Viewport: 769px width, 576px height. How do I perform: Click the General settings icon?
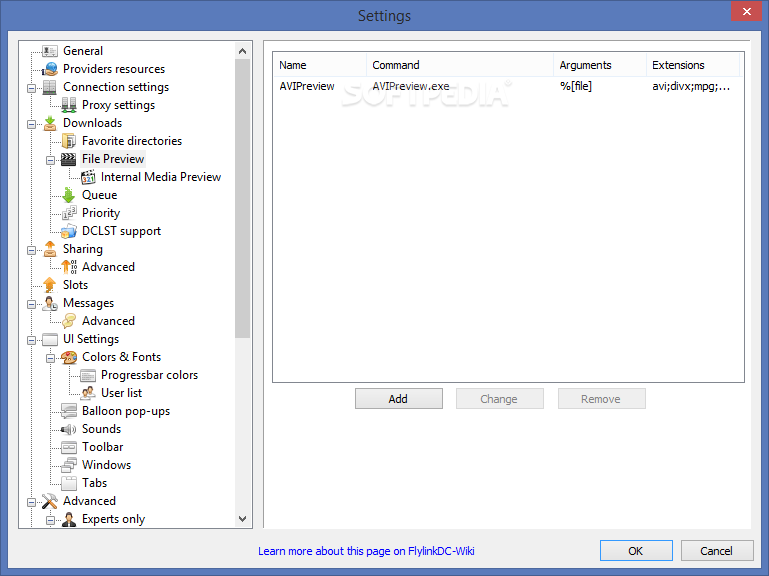point(50,51)
